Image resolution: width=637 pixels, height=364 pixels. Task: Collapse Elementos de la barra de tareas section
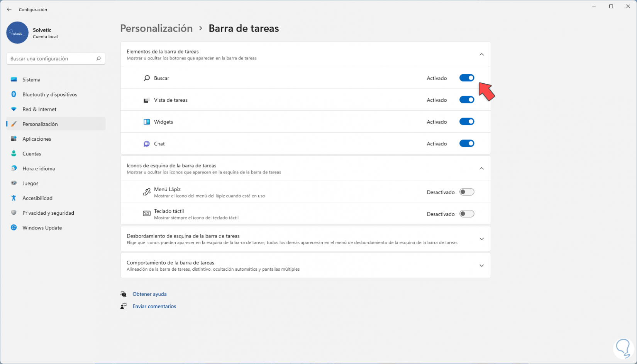(481, 54)
